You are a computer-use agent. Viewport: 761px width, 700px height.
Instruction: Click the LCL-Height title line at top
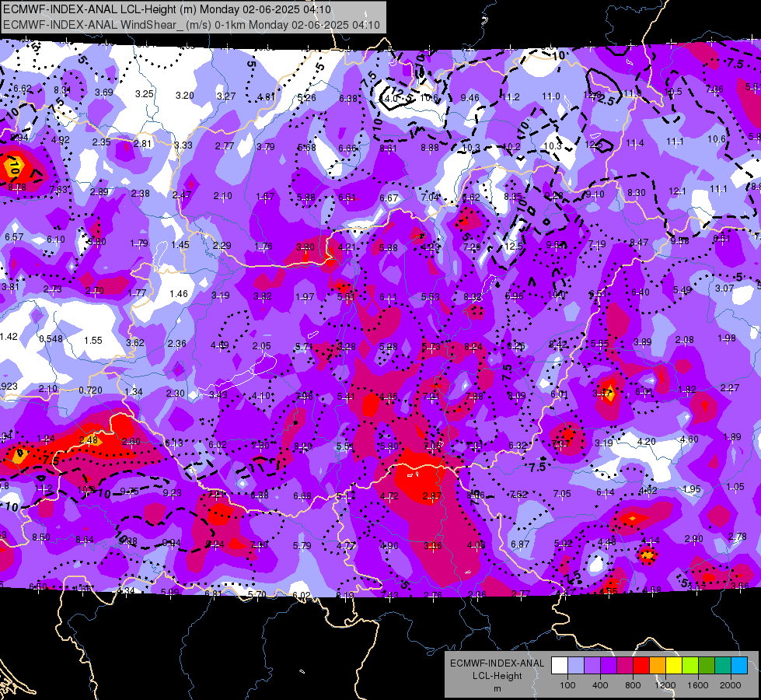pyautogui.click(x=167, y=9)
